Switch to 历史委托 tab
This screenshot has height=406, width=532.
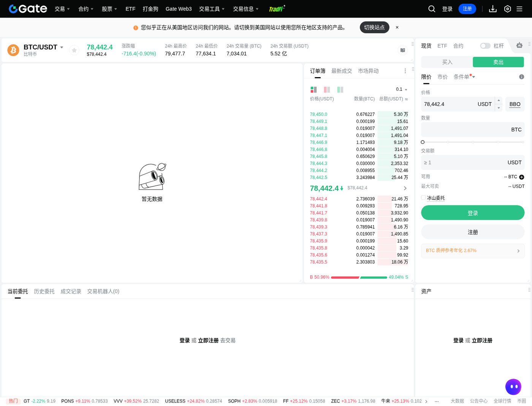click(x=44, y=291)
